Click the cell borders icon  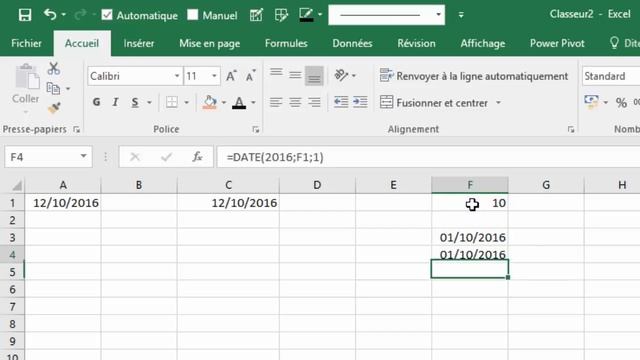click(172, 102)
